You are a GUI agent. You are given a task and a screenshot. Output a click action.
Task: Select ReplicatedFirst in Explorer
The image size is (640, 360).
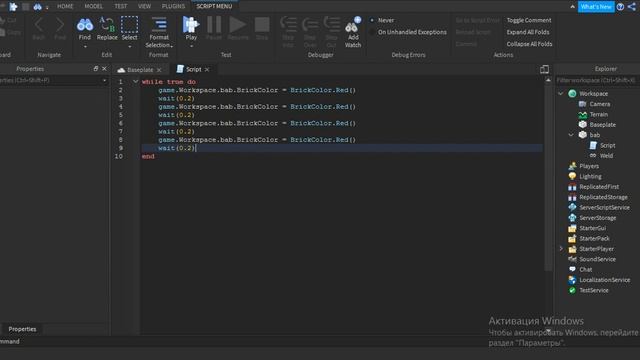pos(599,187)
